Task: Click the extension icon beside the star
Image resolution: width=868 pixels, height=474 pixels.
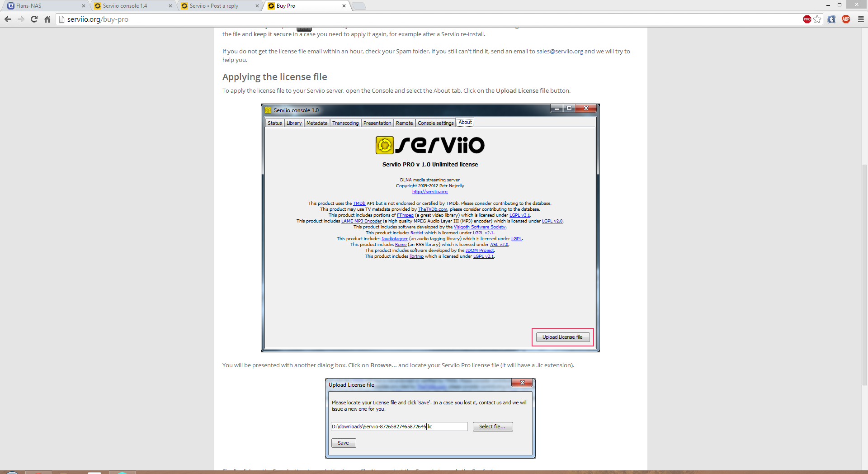Action: [x=831, y=19]
